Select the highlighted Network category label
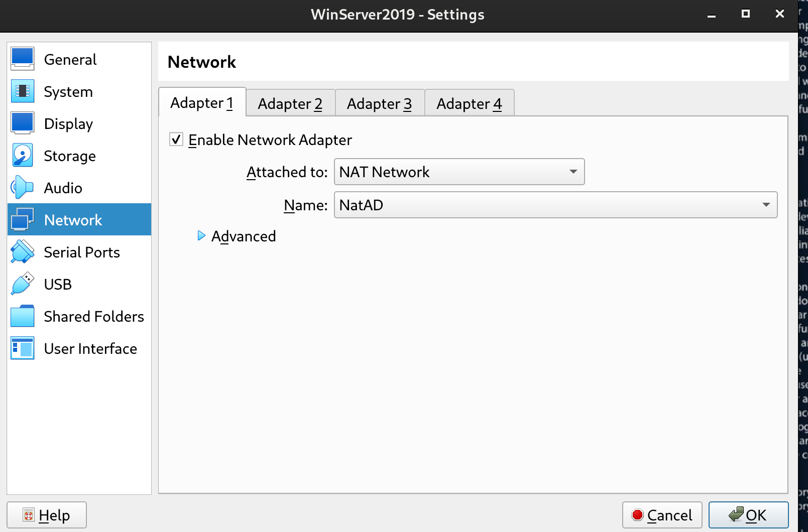Image resolution: width=808 pixels, height=532 pixels. point(73,220)
